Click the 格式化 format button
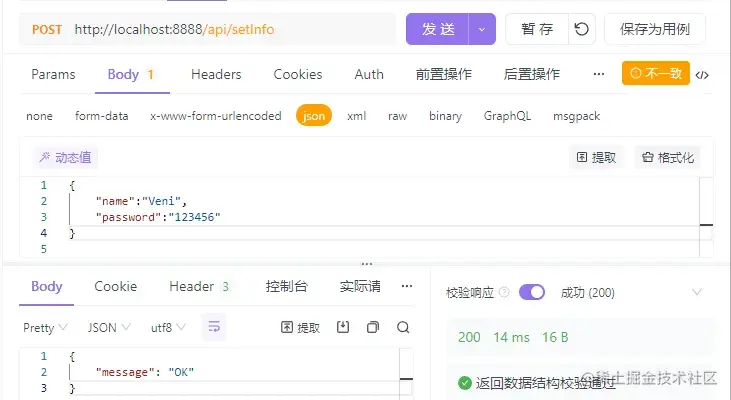Image resolution: width=731 pixels, height=400 pixels. [668, 158]
